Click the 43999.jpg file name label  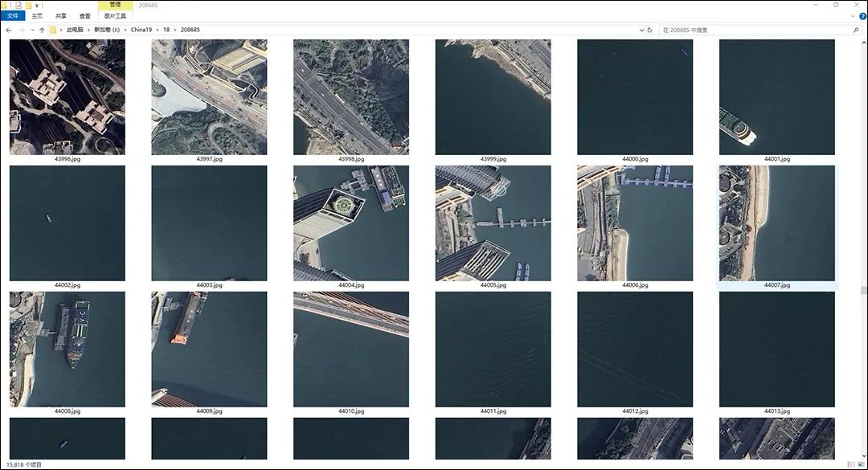(x=493, y=159)
